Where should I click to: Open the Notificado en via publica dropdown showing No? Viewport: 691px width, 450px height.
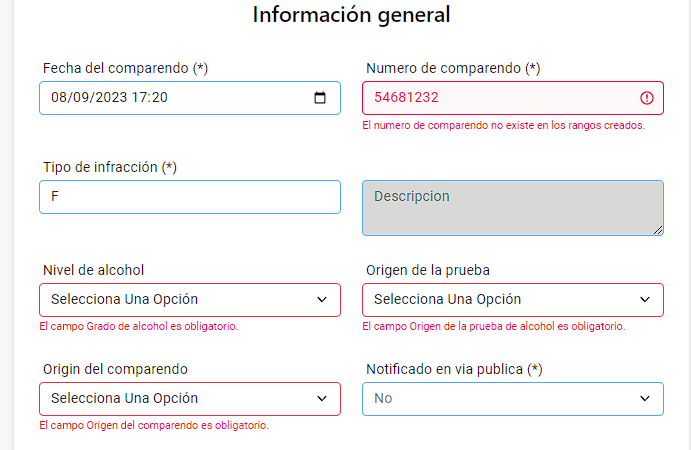coord(513,399)
